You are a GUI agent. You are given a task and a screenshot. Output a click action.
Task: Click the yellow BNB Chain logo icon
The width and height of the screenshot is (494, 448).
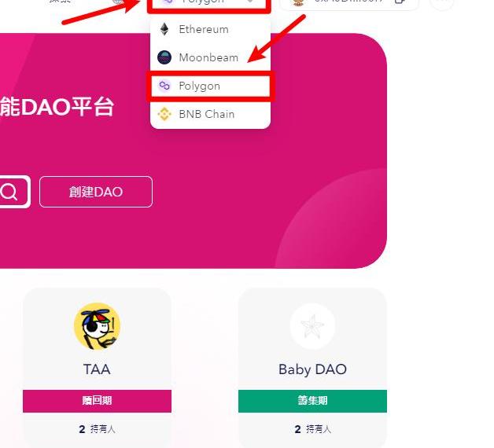click(x=164, y=114)
